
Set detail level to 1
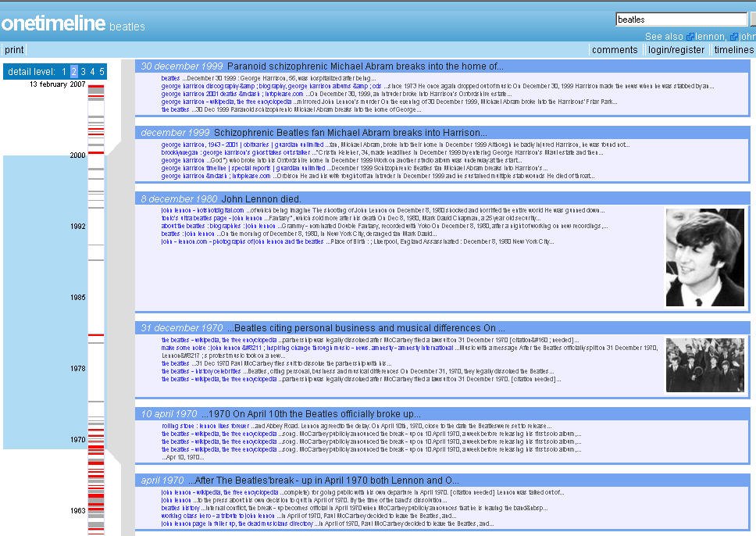point(63,71)
